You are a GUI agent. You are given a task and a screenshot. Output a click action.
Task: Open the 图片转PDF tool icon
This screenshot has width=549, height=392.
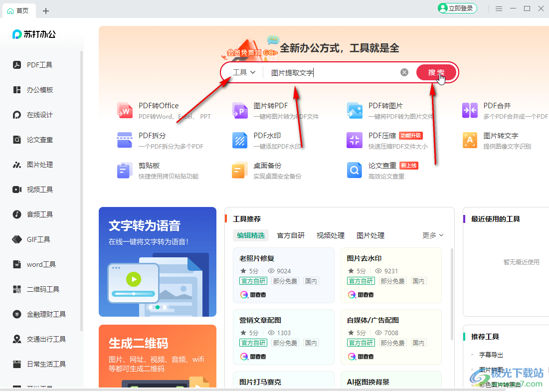pos(240,110)
